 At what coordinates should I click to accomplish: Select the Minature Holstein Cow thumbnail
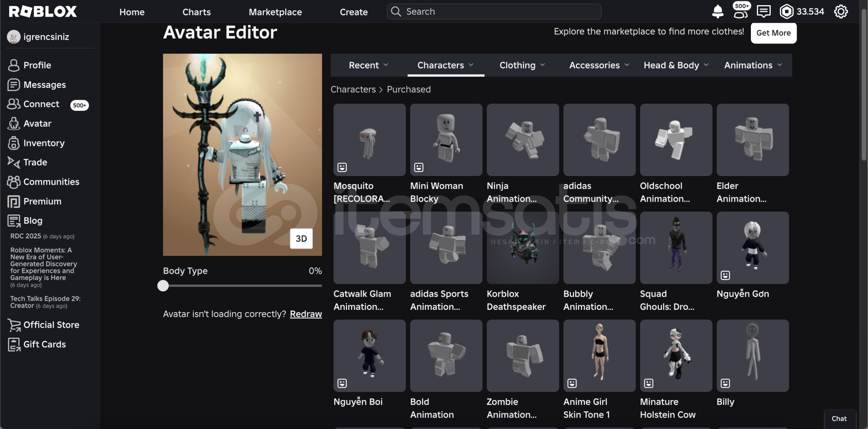[676, 356]
